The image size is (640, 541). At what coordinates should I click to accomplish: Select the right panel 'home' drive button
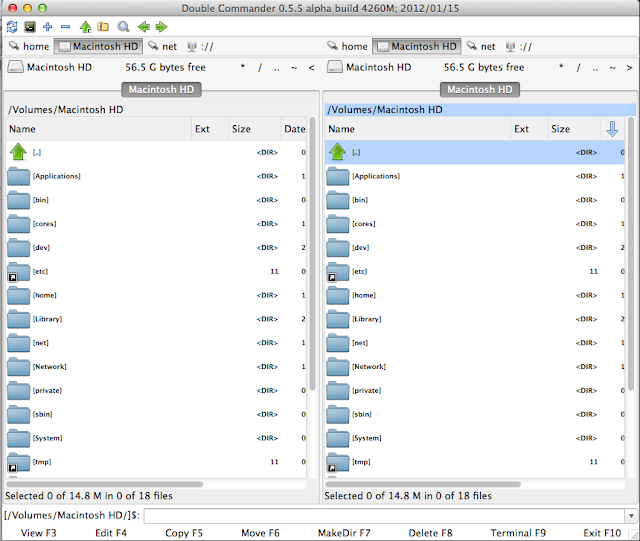click(x=347, y=46)
